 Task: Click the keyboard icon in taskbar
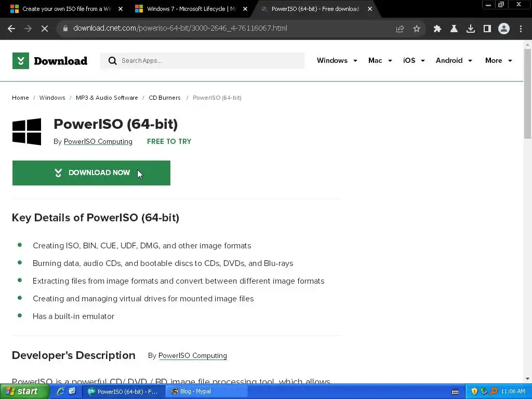(x=455, y=392)
